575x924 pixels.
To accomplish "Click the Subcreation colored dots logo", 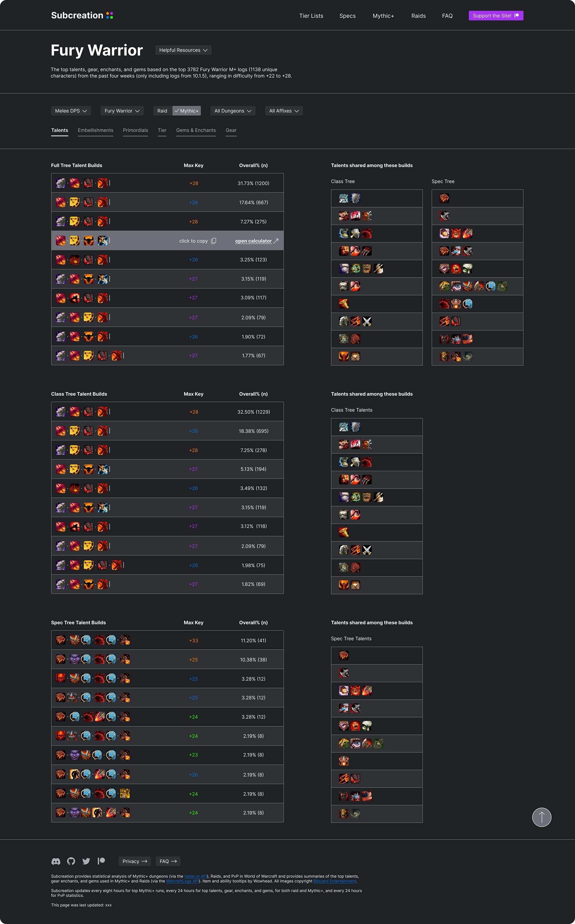I will click(110, 15).
